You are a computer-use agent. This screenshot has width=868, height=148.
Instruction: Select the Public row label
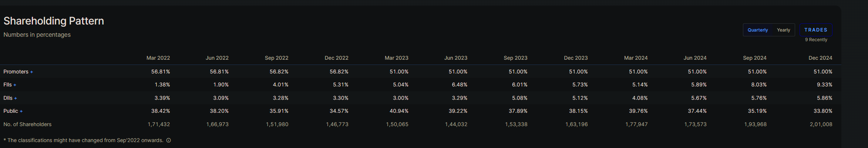(x=11, y=111)
